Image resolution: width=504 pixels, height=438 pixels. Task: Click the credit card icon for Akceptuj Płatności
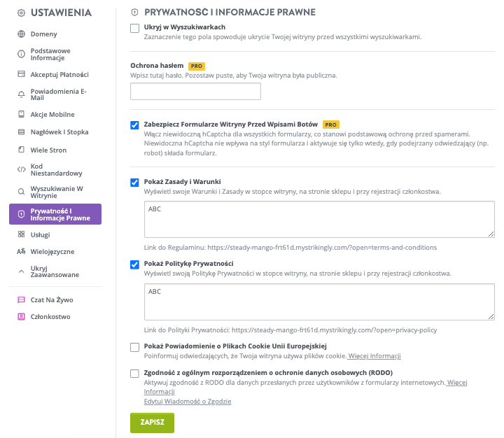21,74
